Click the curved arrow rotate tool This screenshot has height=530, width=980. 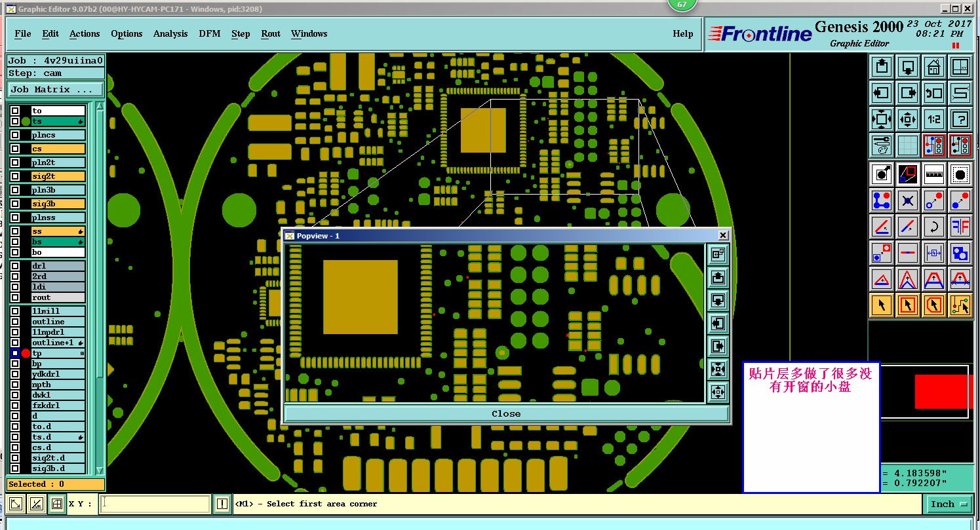(x=934, y=227)
